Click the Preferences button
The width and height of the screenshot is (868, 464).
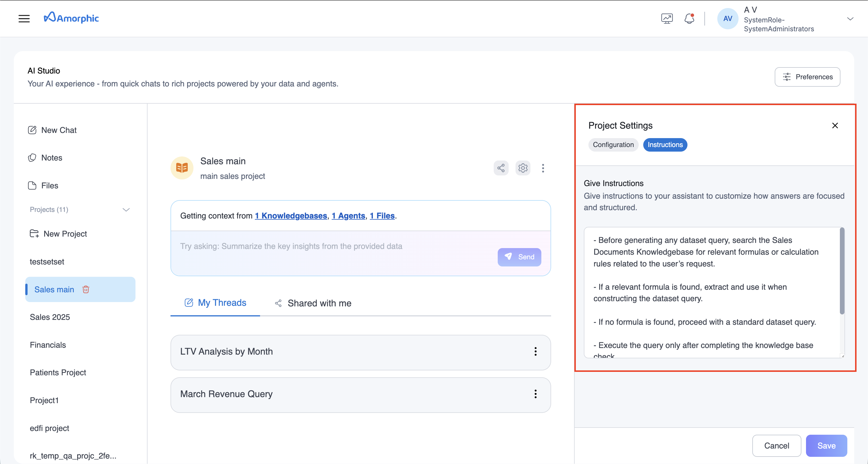pyautogui.click(x=807, y=77)
